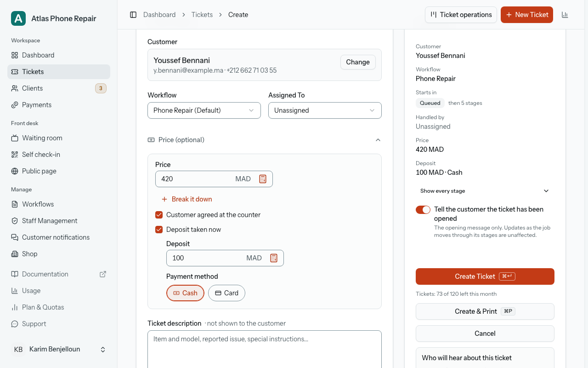Screen dimensions: 588x368
Task: Click Break it down link
Action: tap(187, 199)
